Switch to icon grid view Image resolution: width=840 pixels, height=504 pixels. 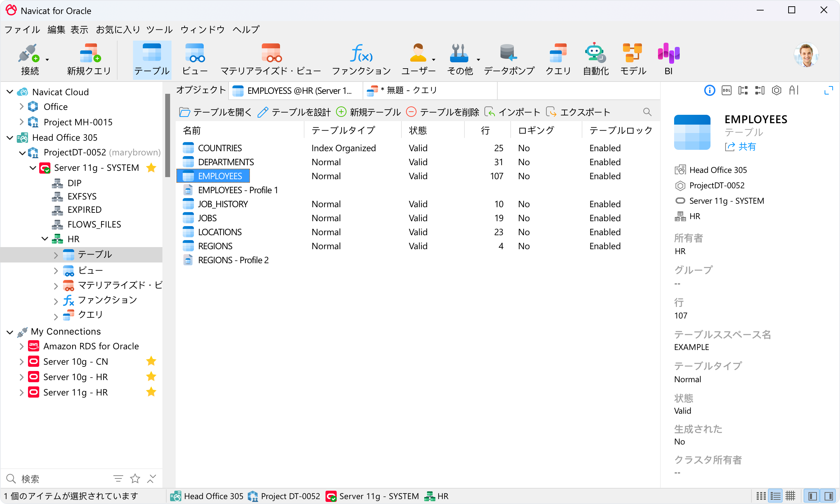[x=761, y=496]
